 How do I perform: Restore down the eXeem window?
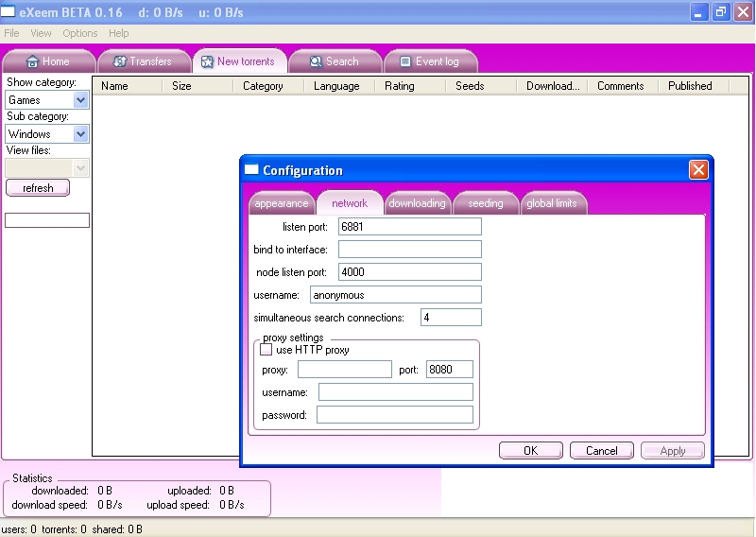point(721,12)
